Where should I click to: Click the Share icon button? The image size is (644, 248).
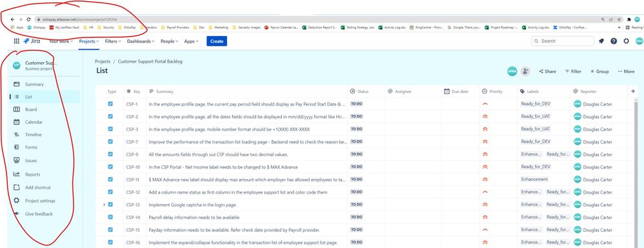click(547, 72)
